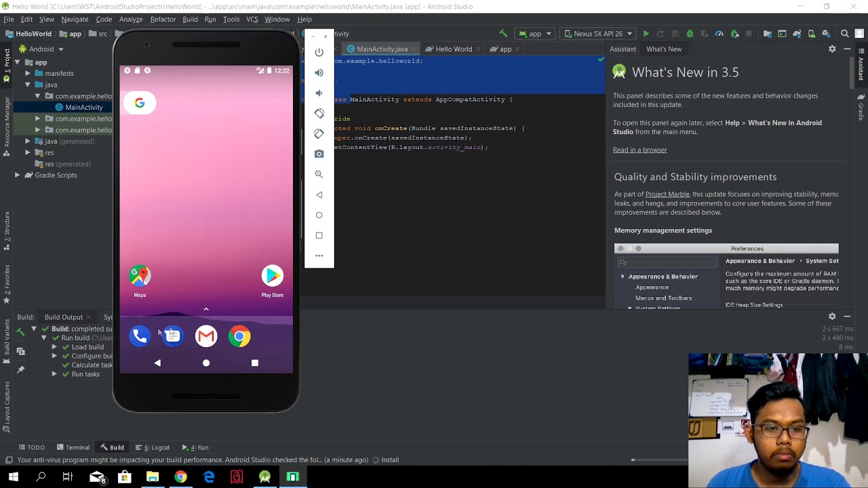Screen dimensions: 868x488
Task: Open the Nexus 5X API 26 device dropdown
Action: 598,33
